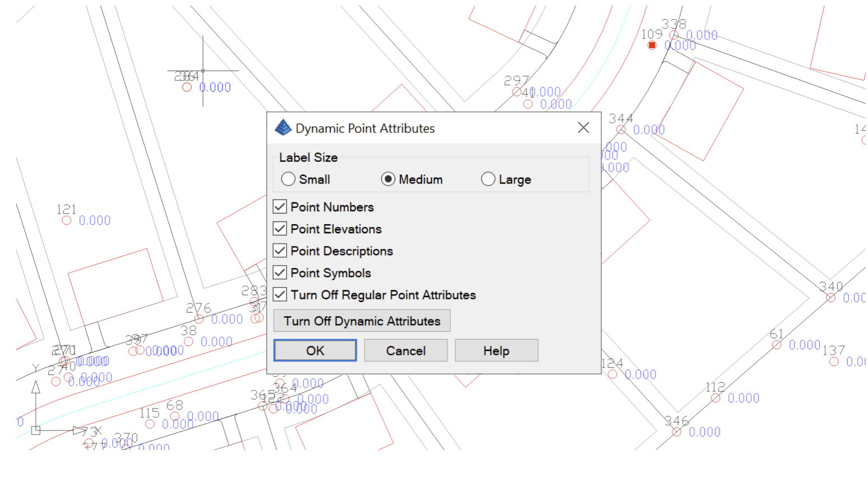Select the Large label size option
Viewport: 868px width, 487px height.
pyautogui.click(x=488, y=179)
